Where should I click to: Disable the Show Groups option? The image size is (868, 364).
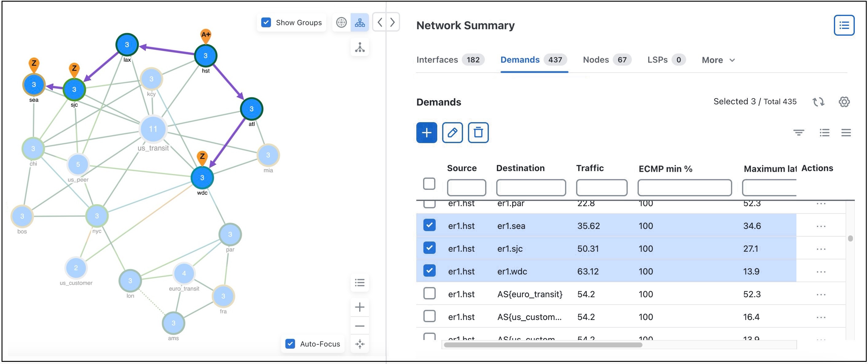pos(266,22)
